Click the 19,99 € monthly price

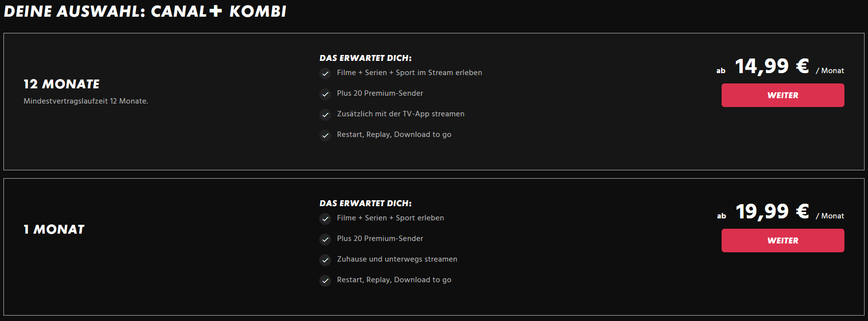point(772,212)
